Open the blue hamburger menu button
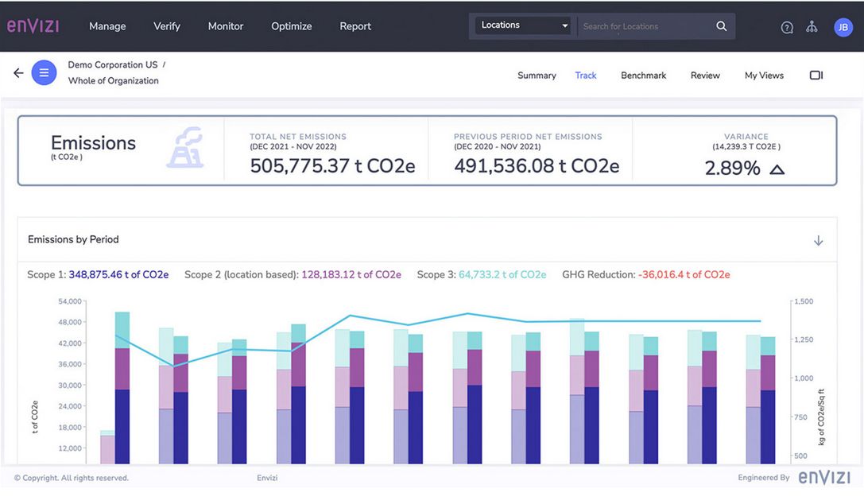The height and width of the screenshot is (504, 864). click(44, 73)
